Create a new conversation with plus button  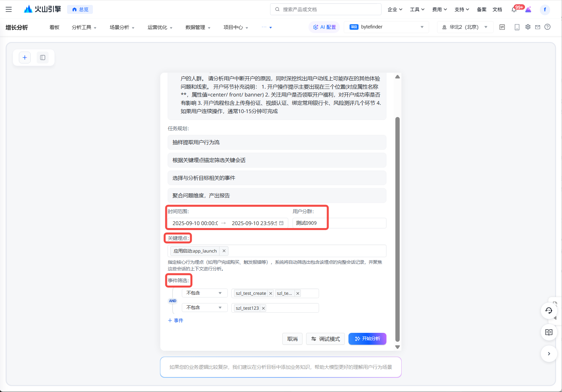pyautogui.click(x=25, y=58)
